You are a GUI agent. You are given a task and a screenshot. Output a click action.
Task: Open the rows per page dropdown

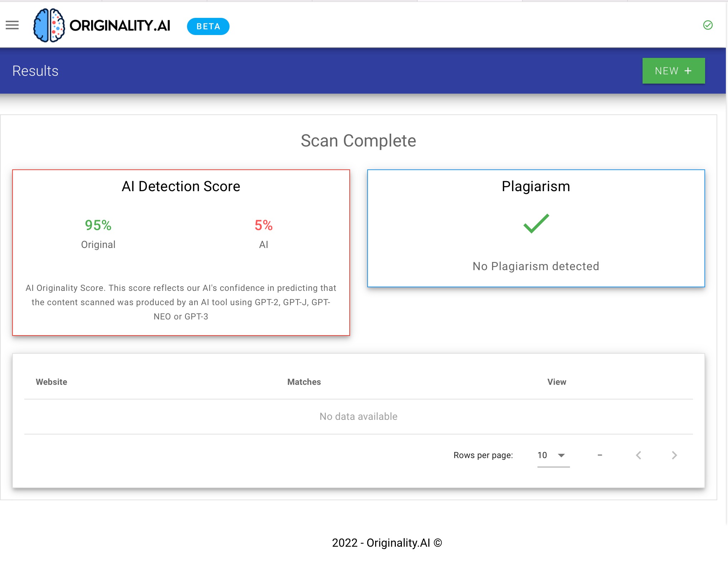point(553,455)
